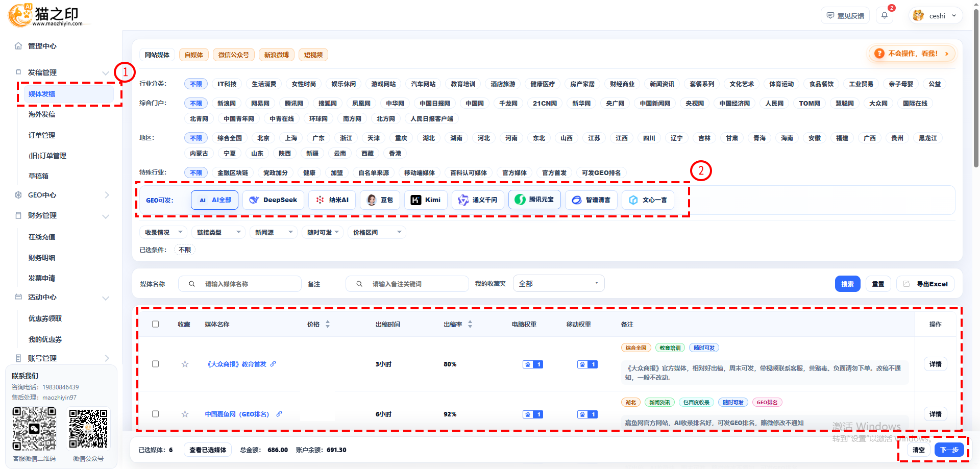This screenshot has height=469, width=980.
Task: Go to 海外发稿 in the sidebar
Action: (42, 114)
